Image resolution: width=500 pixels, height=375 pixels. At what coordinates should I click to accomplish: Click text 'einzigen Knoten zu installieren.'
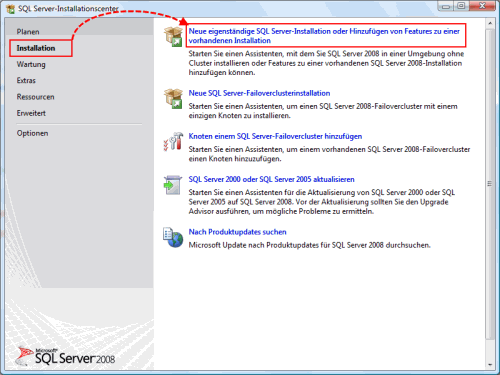[x=239, y=116]
